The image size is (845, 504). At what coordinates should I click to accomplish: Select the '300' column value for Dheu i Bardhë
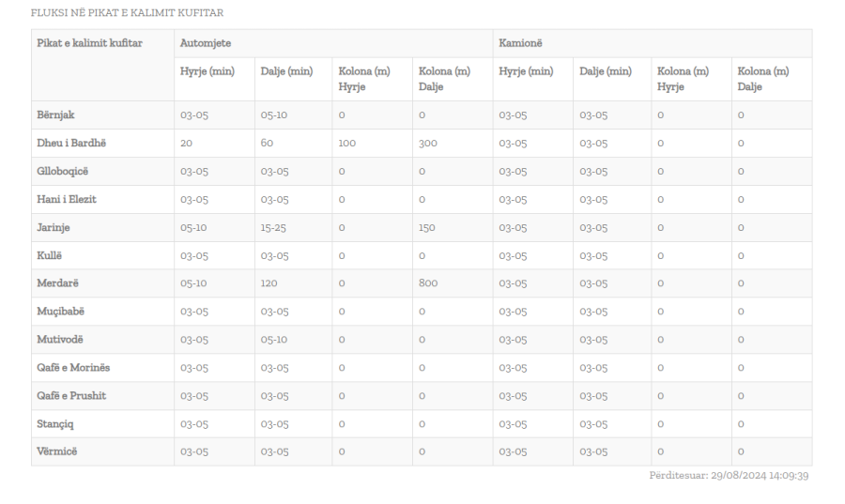[x=428, y=144]
